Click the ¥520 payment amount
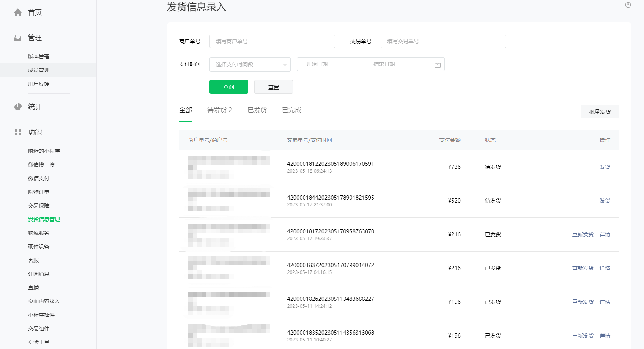644x349 pixels. click(454, 201)
